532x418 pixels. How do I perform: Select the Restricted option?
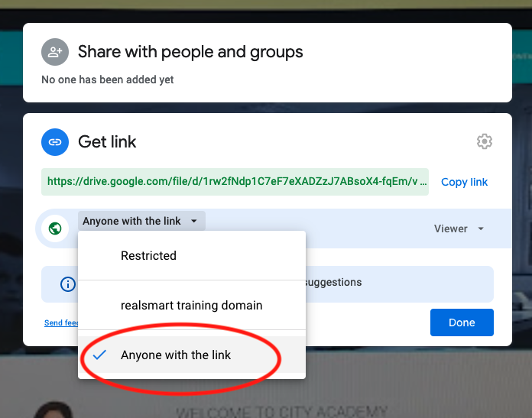click(x=192, y=255)
